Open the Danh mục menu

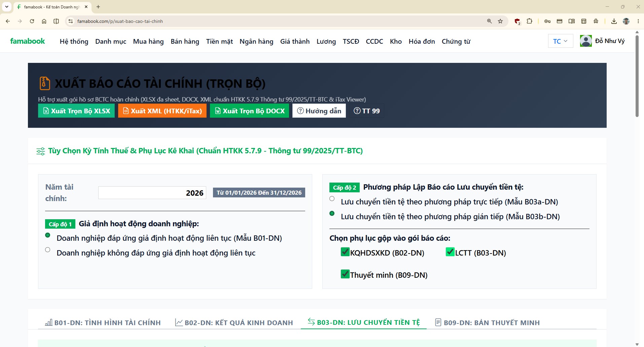point(111,41)
